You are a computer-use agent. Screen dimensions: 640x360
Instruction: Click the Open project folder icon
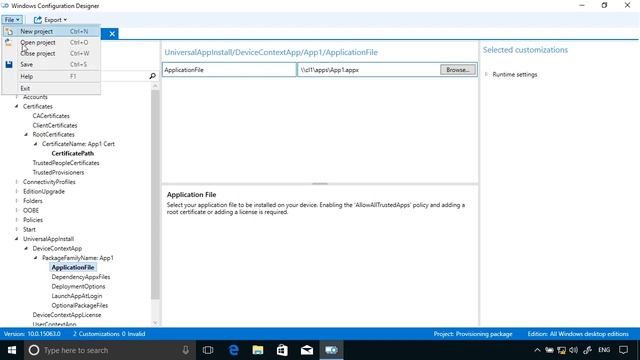tap(9, 42)
